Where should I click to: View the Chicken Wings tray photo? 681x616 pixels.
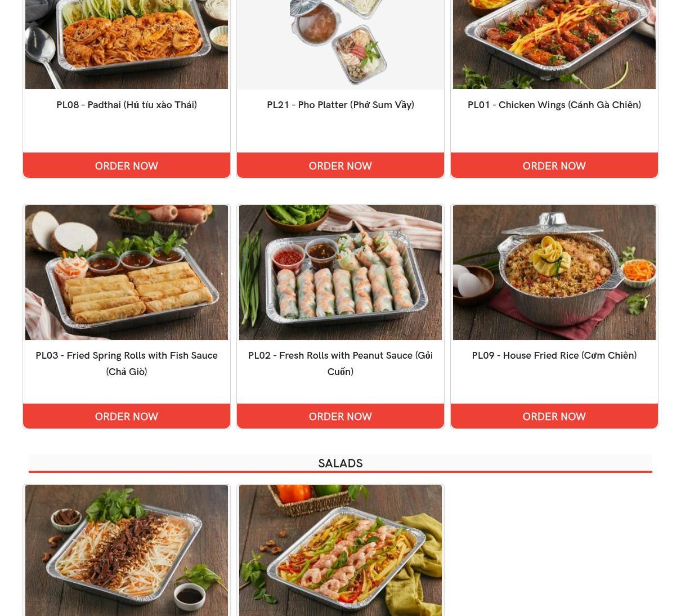pos(554,44)
